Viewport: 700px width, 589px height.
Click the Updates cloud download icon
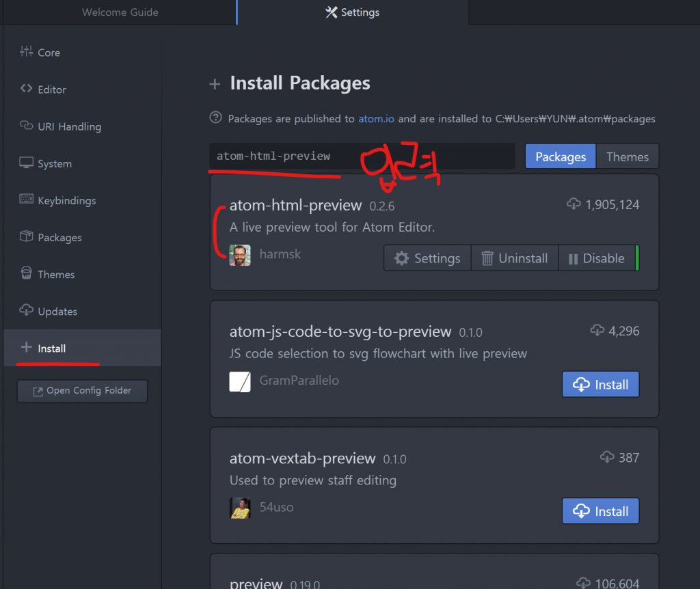(x=27, y=310)
